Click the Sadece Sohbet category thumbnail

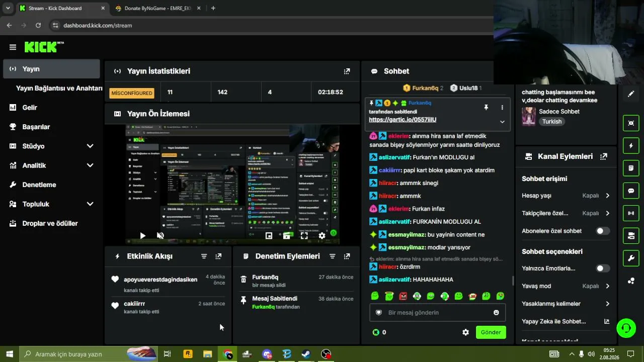click(529, 116)
